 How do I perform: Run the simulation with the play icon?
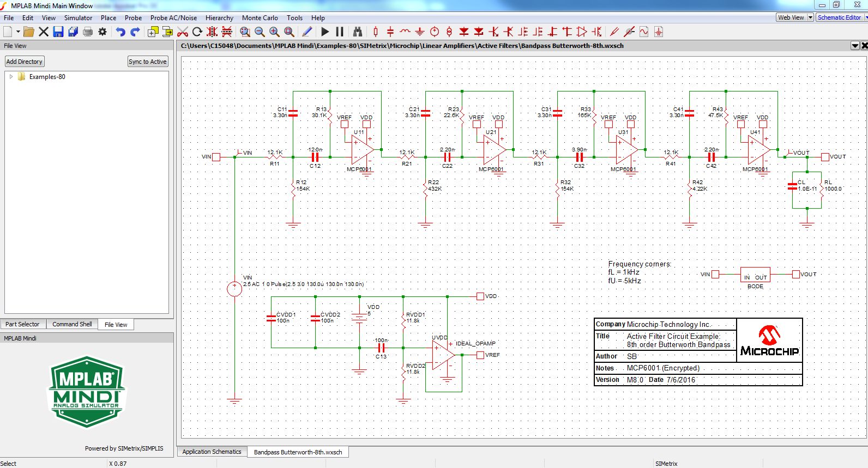325,32
